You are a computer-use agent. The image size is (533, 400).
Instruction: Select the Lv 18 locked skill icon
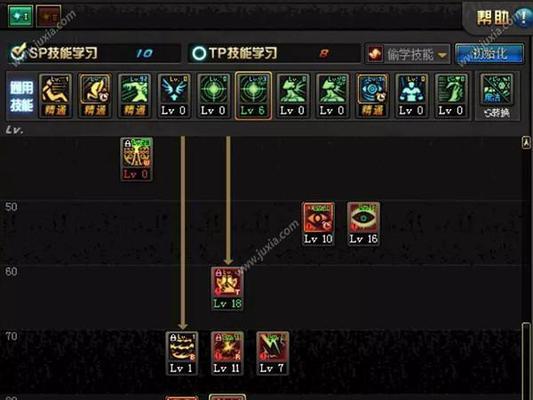click(x=227, y=288)
